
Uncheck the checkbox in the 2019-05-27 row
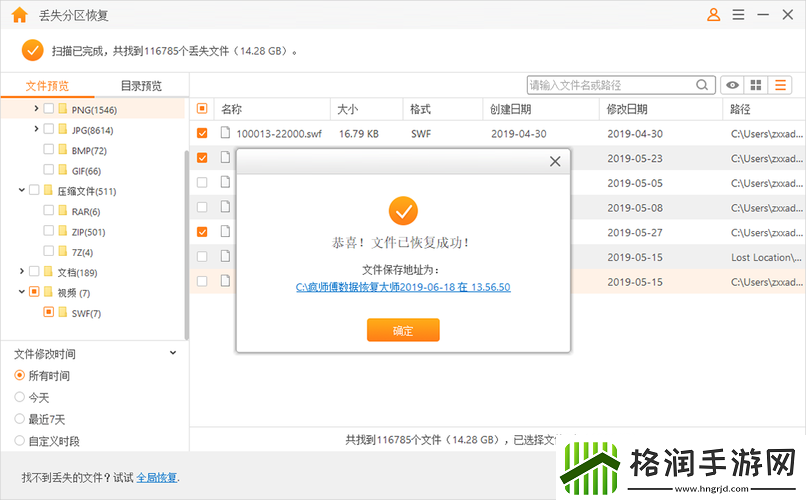pos(202,231)
